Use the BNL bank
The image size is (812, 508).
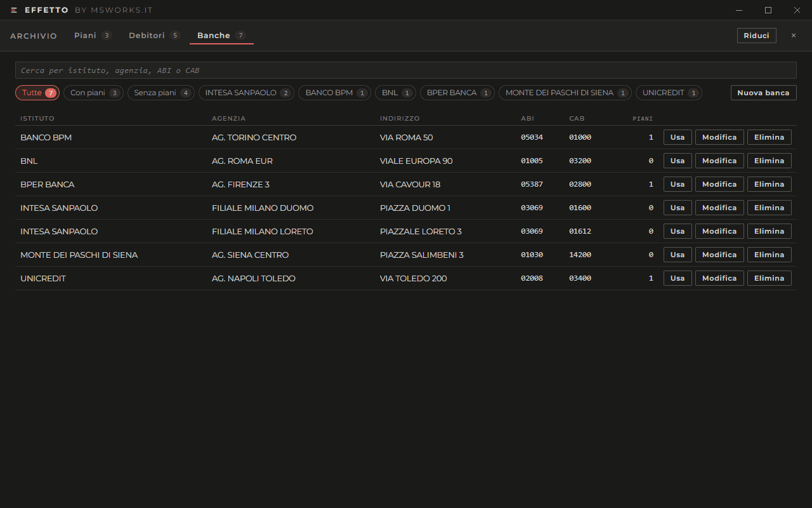(x=678, y=161)
